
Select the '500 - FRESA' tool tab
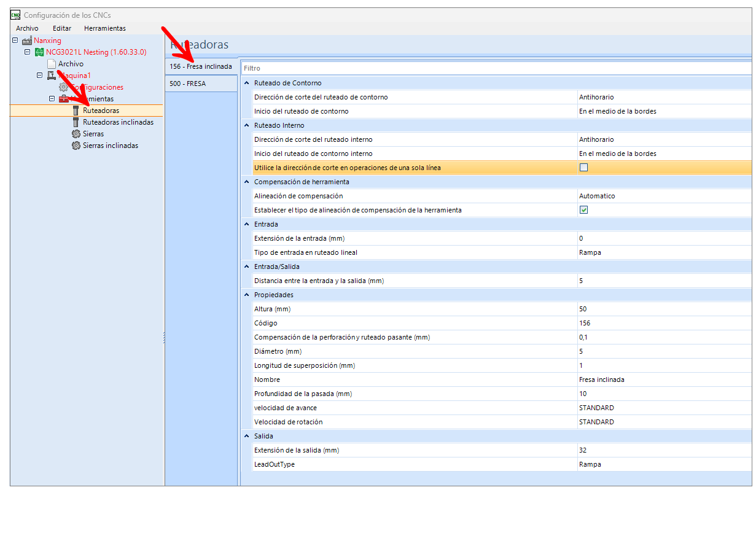[x=201, y=84]
